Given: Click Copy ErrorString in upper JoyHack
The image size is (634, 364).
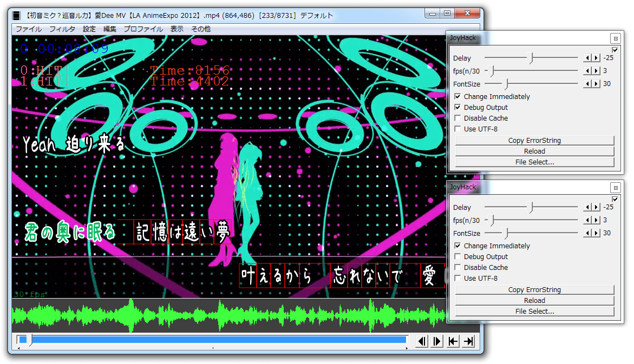Looking at the screenshot, I should [x=534, y=141].
